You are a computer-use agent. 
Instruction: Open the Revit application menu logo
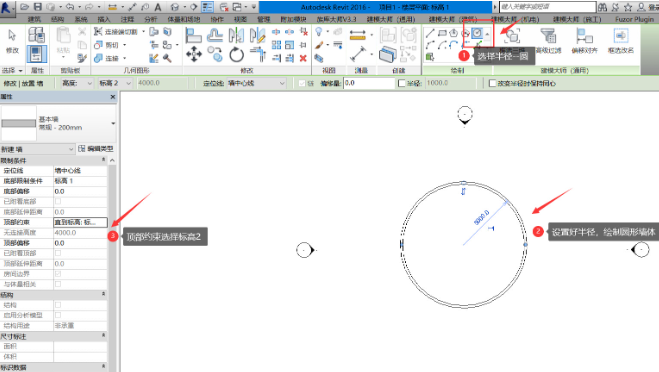pyautogui.click(x=6, y=8)
